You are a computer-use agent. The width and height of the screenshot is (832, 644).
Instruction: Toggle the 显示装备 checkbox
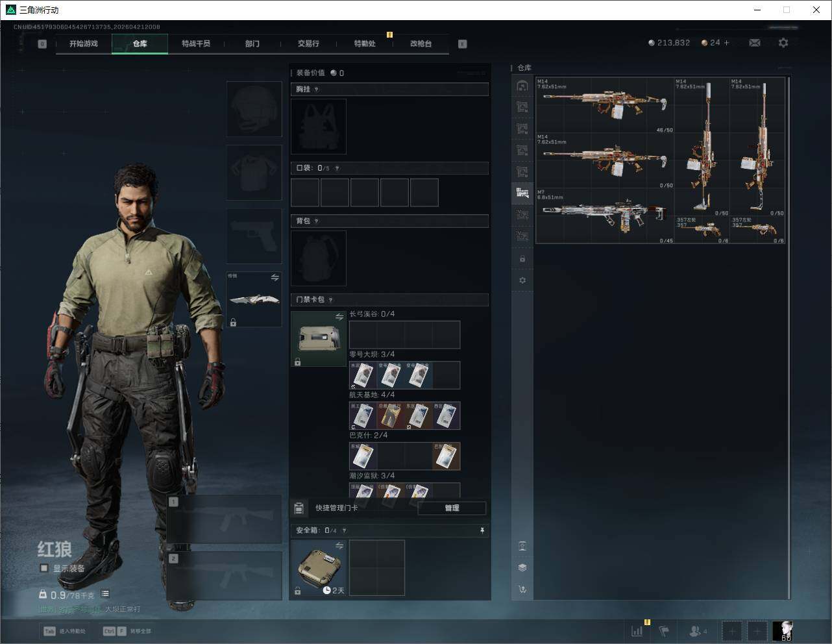click(x=44, y=568)
